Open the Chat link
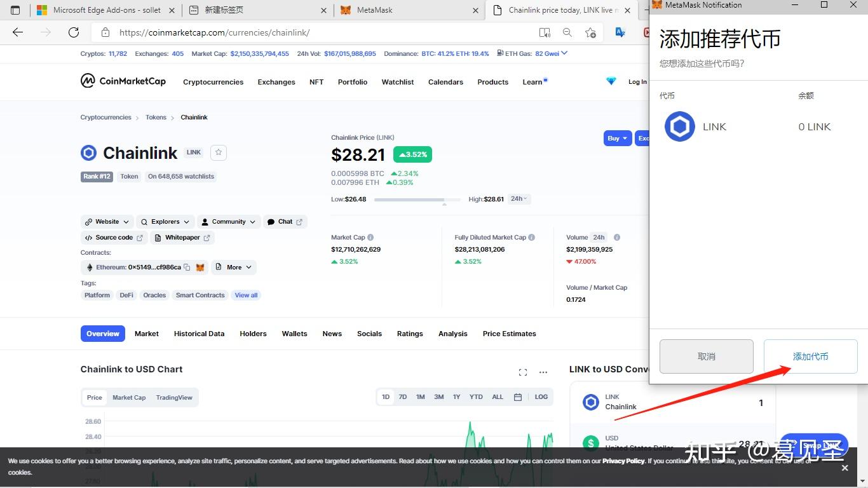868x488 pixels. click(285, 222)
